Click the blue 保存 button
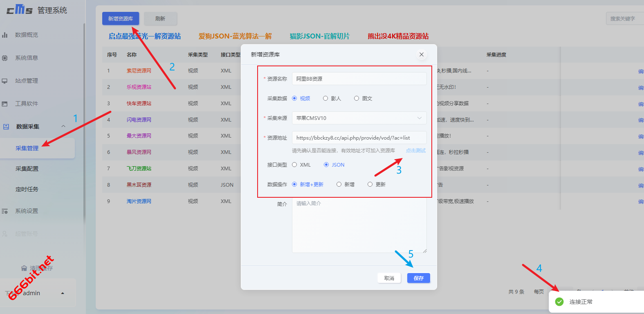Image resolution: width=644 pixels, height=314 pixels. point(418,278)
